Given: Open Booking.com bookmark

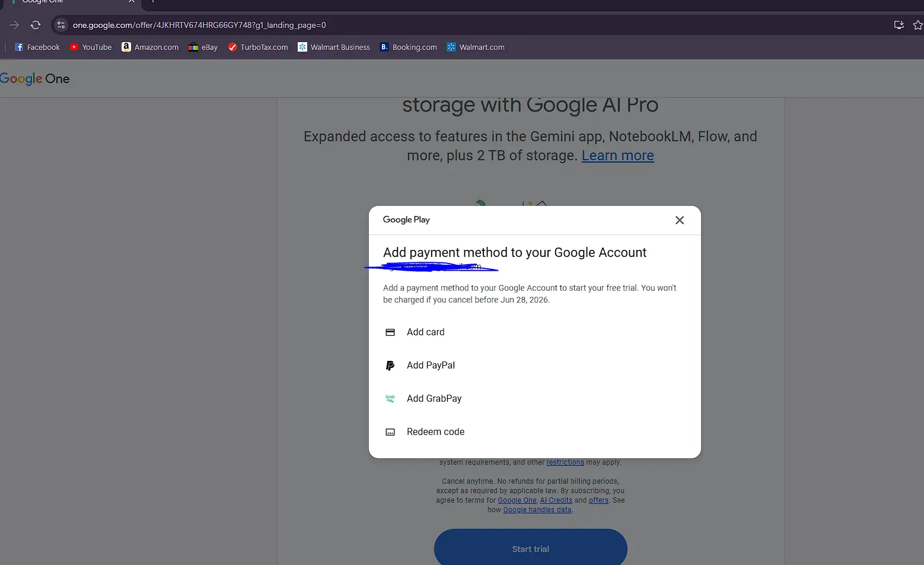Looking at the screenshot, I should 409,47.
